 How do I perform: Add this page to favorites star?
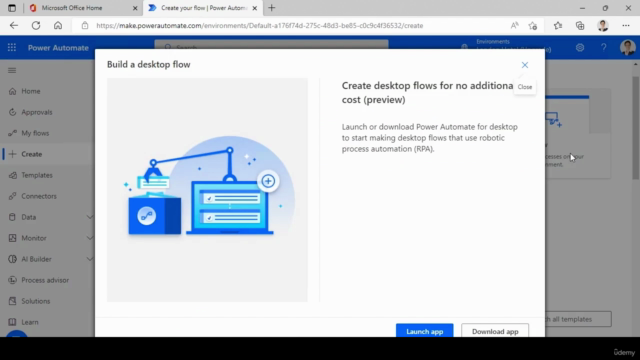pyautogui.click(x=533, y=26)
